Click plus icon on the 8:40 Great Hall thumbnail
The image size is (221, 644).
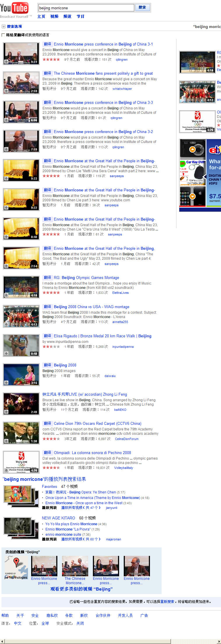coord(6,237)
